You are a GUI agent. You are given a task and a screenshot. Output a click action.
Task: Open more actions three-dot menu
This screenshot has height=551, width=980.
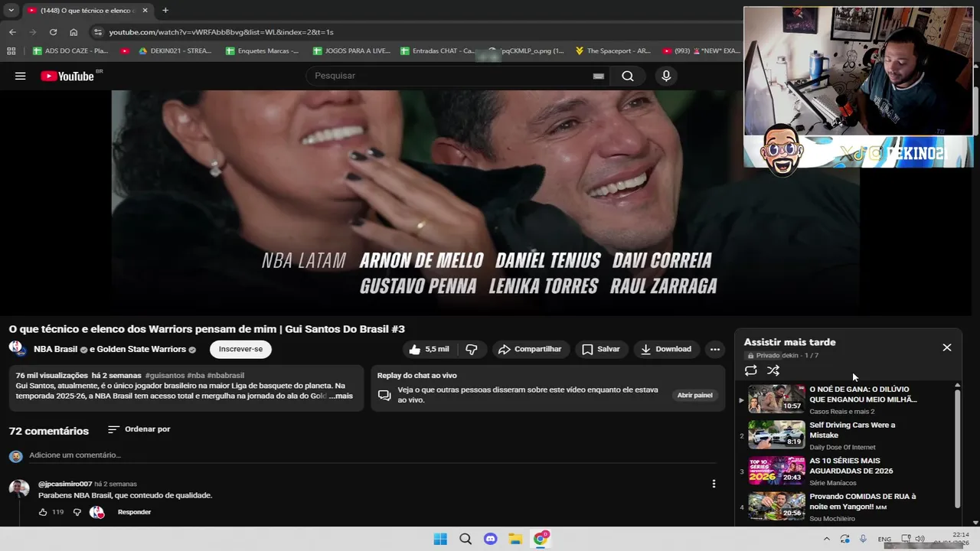coord(714,349)
